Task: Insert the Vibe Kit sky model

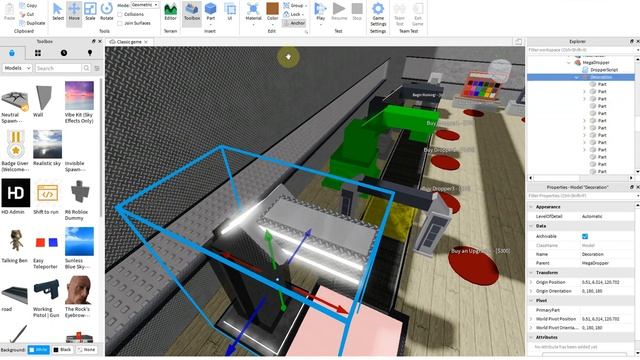Action: tap(79, 102)
